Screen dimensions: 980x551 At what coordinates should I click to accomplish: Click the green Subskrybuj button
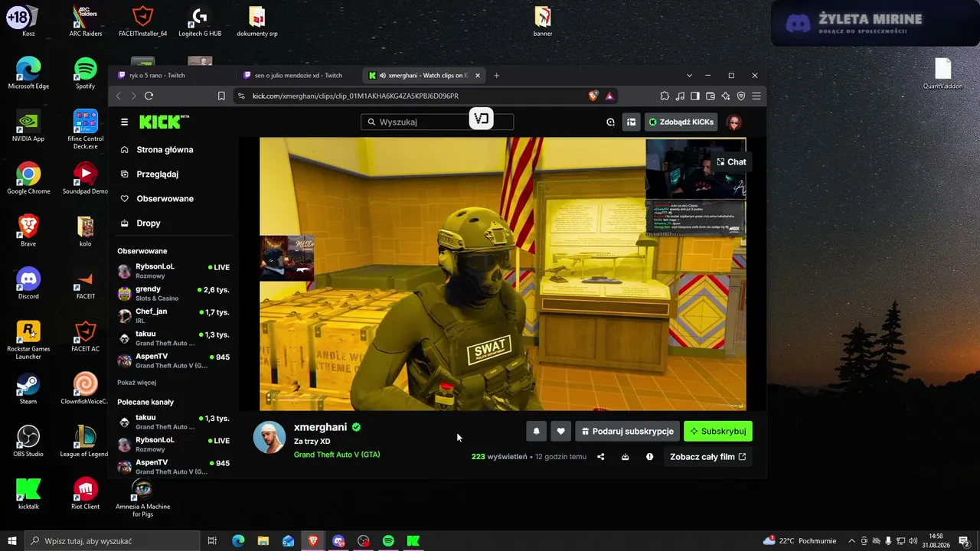point(718,432)
